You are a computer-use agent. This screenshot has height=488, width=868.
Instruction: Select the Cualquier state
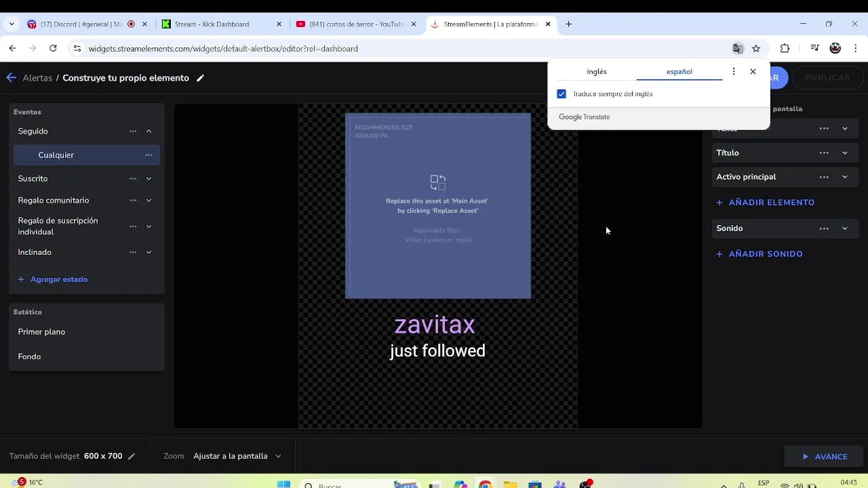(87, 155)
